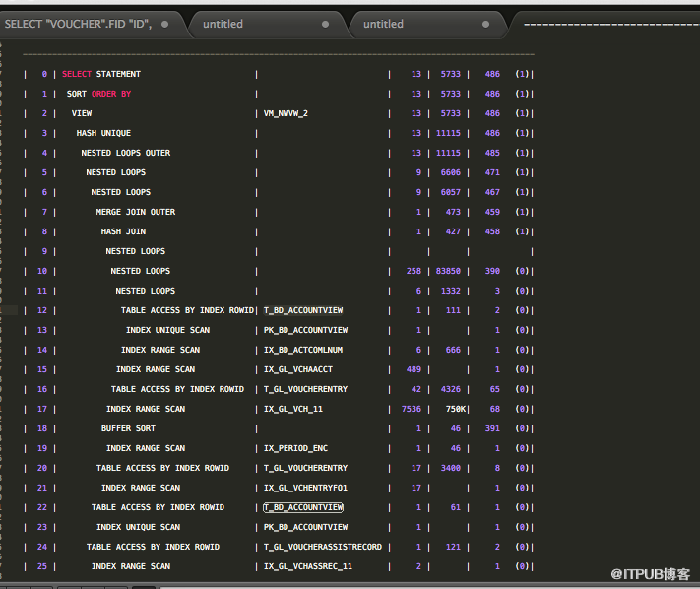The height and width of the screenshot is (589, 700).
Task: Click the highlighted T_BD_ACCOUNTVIEW on line 22
Action: (303, 507)
